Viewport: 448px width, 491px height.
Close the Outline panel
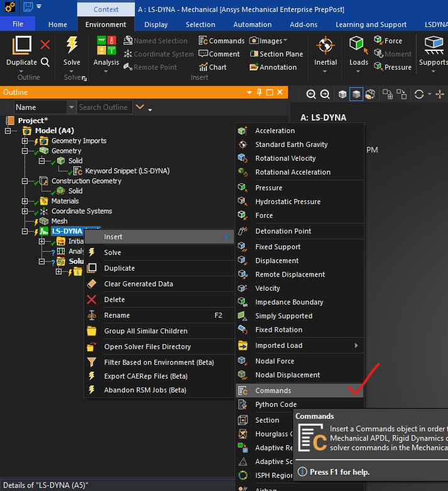(280, 92)
